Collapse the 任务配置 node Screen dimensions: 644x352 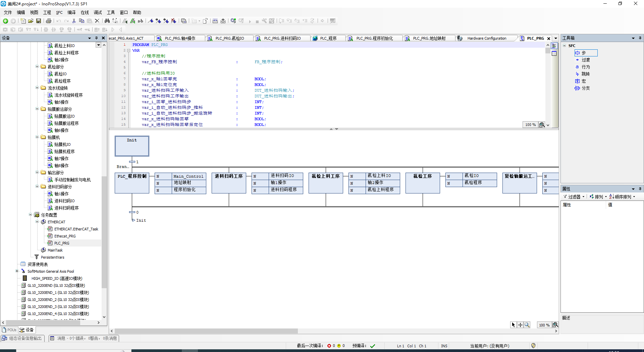(30, 215)
